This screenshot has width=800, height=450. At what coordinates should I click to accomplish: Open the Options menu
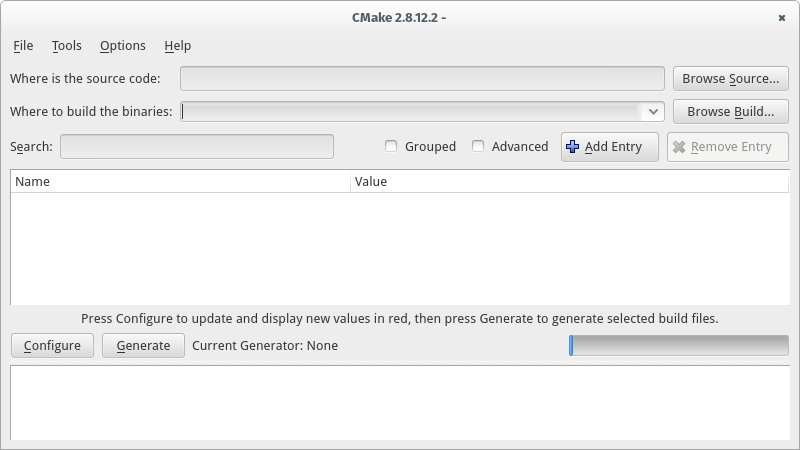click(x=122, y=46)
